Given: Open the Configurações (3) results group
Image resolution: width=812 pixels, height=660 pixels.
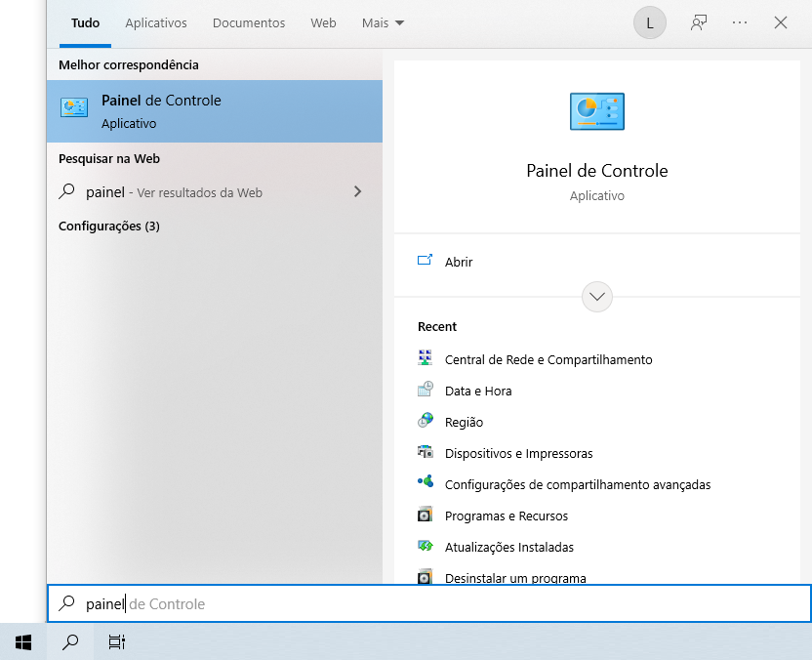Looking at the screenshot, I should (109, 226).
